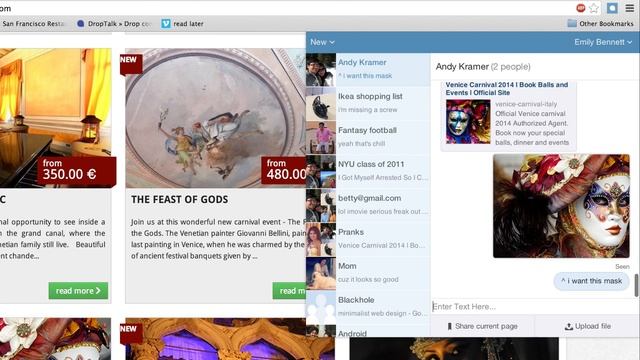Click 'read more' on The Feast of Gods card
Viewport: 640px width, 360px height.
click(x=289, y=291)
